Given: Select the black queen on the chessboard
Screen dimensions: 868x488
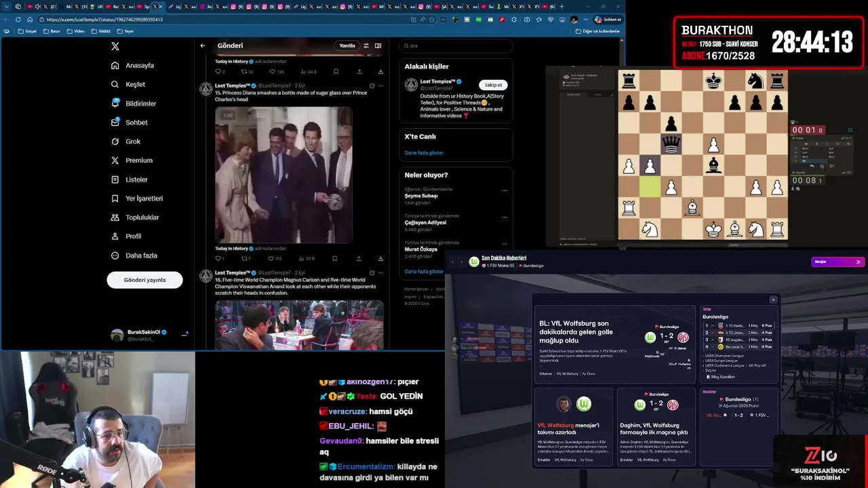Looking at the screenshot, I should (671, 144).
